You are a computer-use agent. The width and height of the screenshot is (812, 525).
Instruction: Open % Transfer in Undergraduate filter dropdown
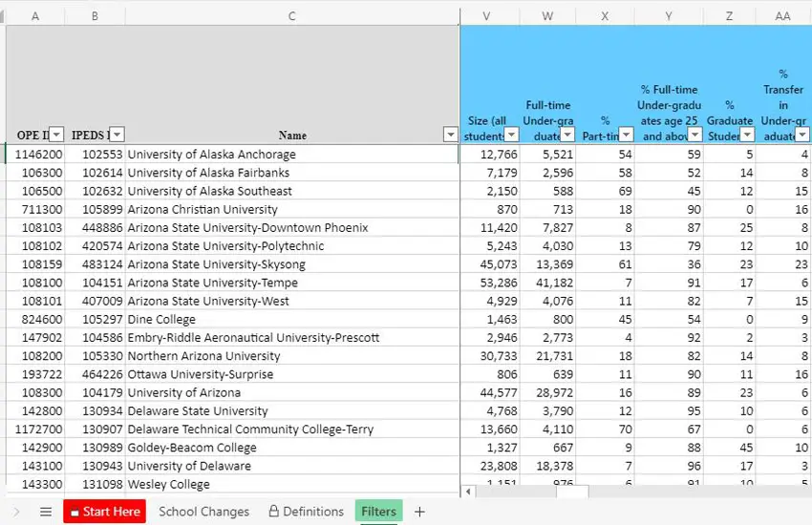point(802,135)
